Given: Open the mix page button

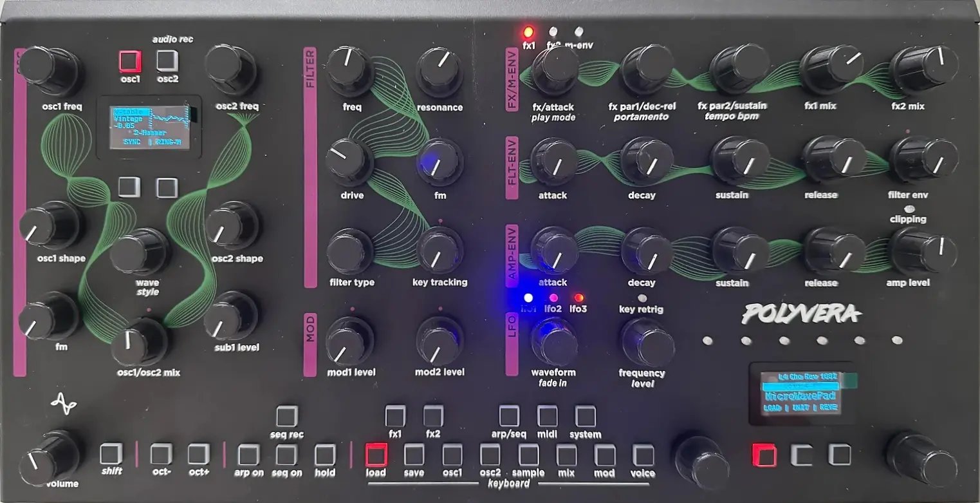Looking at the screenshot, I should (567, 455).
